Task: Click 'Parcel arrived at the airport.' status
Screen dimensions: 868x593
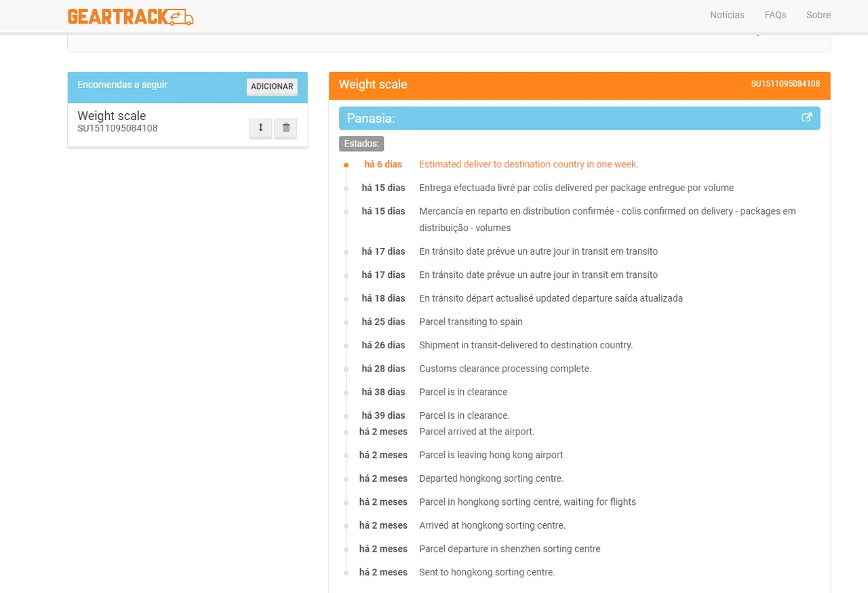Action: click(477, 432)
